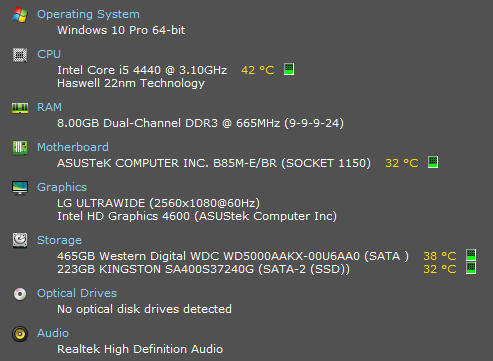Open the Storage section heading
This screenshot has height=361, width=493.
coord(59,240)
